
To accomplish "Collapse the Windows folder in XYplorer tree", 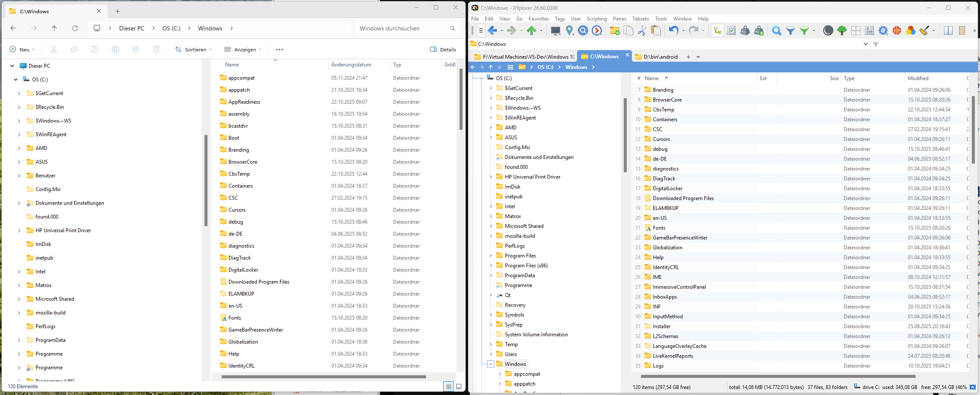I will point(490,364).
